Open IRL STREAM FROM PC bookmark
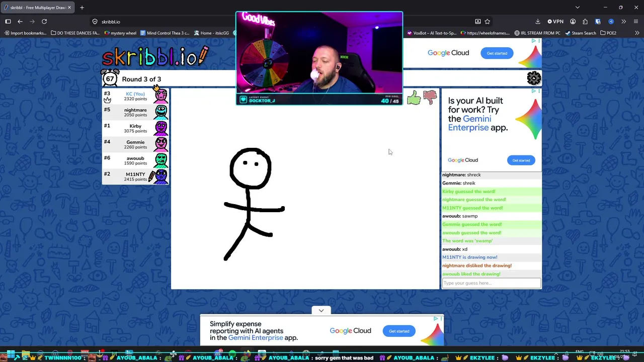Screen dimensions: 644x362 (537, 33)
